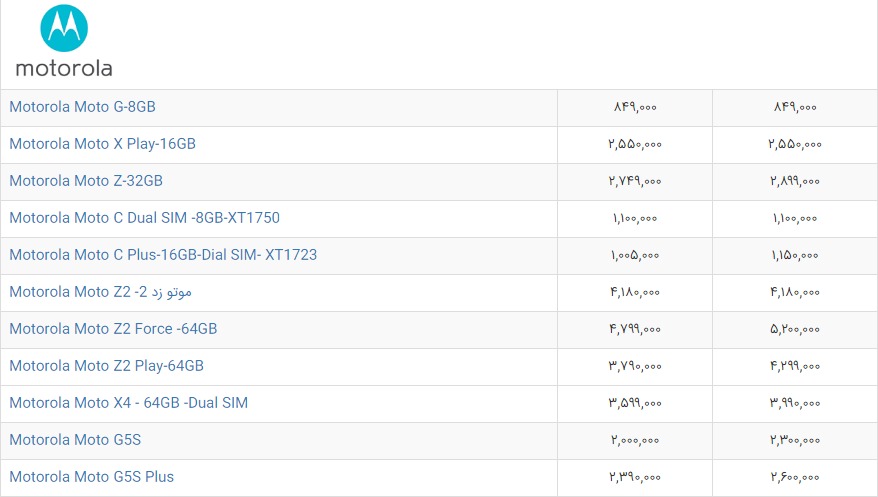This screenshot has width=878, height=497.
Task: Open the Motorola Moto G5S link
Action: click(75, 439)
